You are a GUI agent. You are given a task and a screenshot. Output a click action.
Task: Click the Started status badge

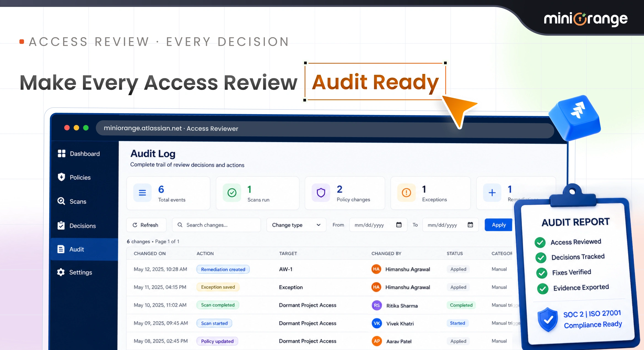pyautogui.click(x=457, y=323)
